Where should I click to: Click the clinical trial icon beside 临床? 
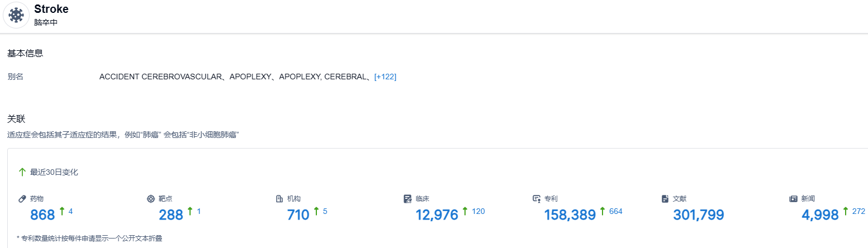point(407,199)
